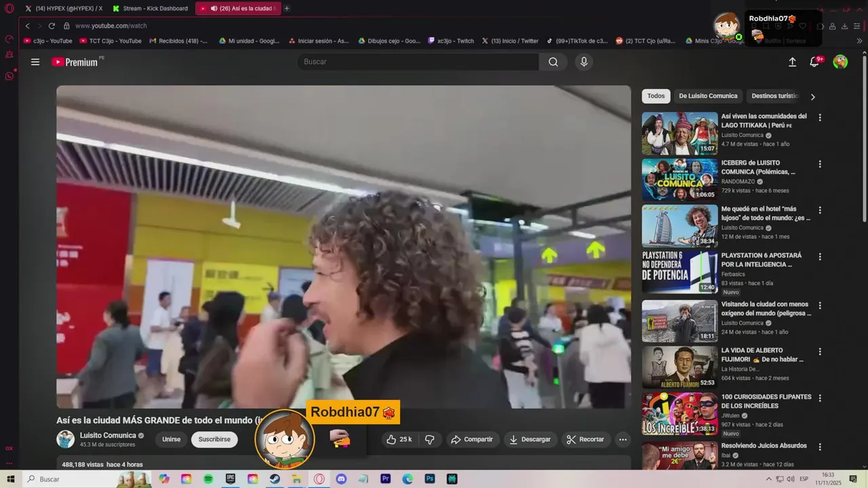The height and width of the screenshot is (488, 868).
Task: Open Windows Start menu
Action: click(10, 479)
